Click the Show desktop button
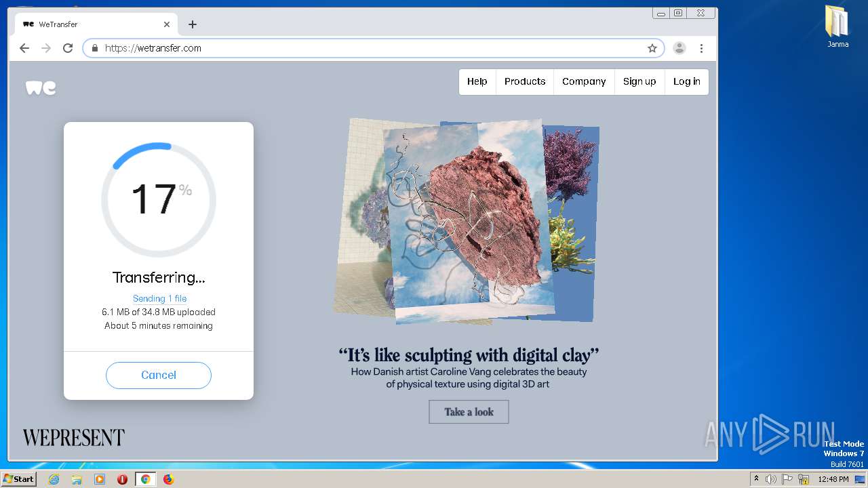This screenshot has height=488, width=868. pos(861,479)
